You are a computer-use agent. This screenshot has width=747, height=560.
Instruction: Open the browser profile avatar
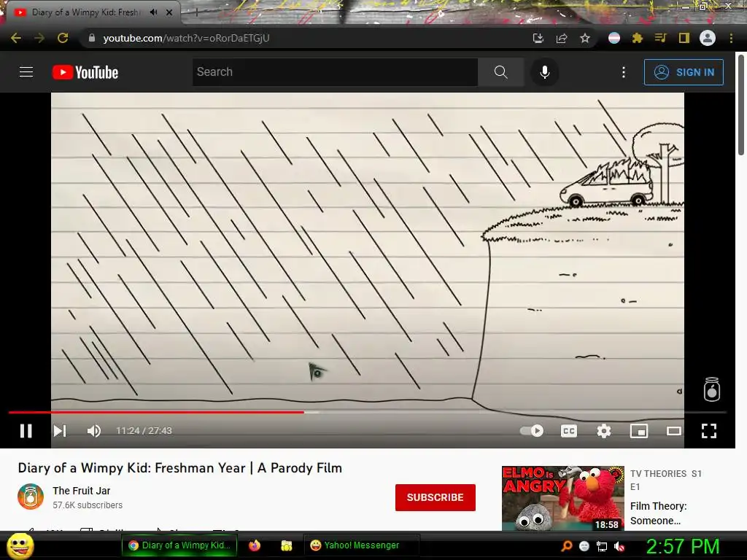click(x=708, y=38)
